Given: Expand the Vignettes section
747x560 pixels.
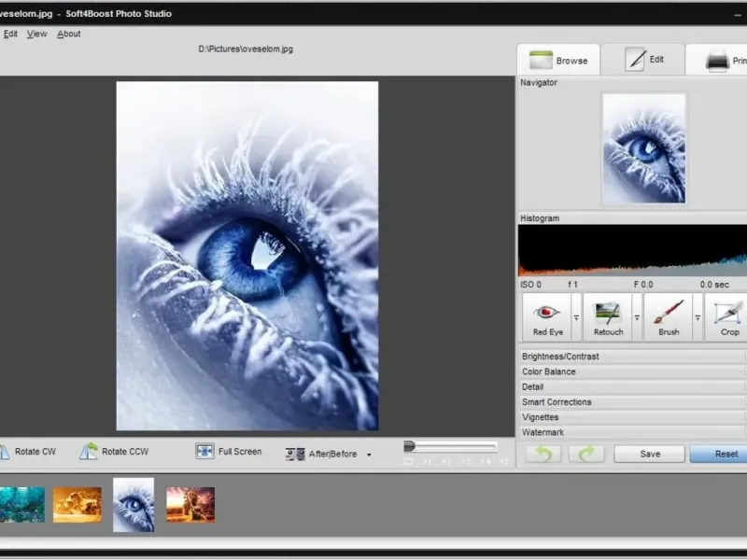Looking at the screenshot, I should (632, 417).
